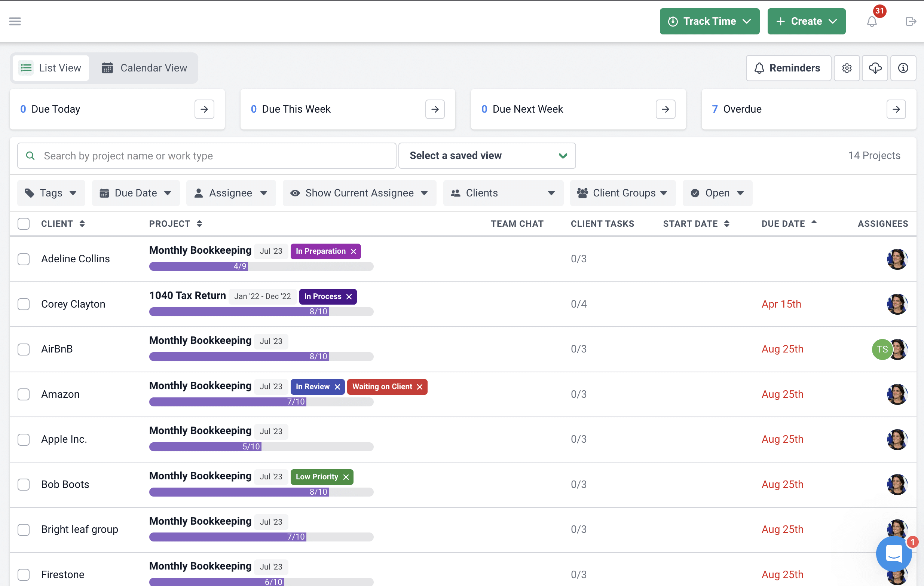This screenshot has width=924, height=586.
Task: Click Corey Clayton row assignee avatar
Action: pos(897,304)
